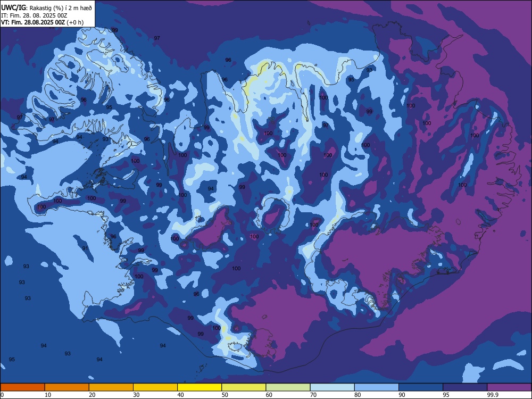
Task: Pick the light green 60–70 legend swatch
Action: coord(288,387)
